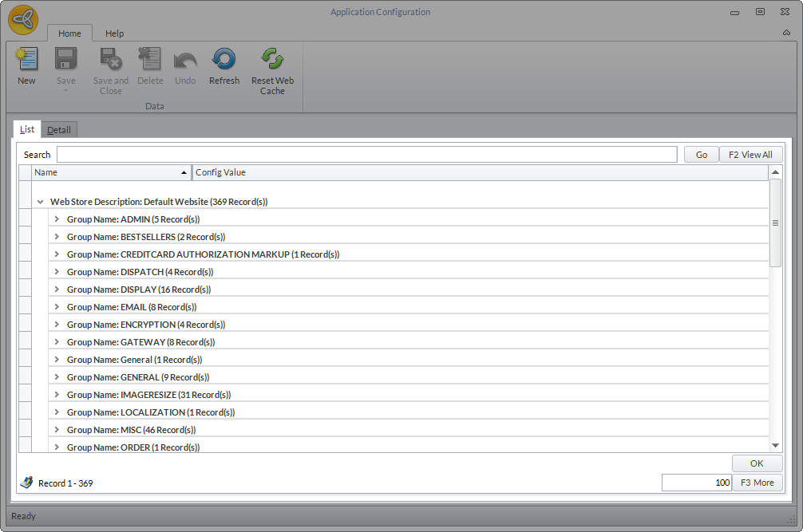Open the Help ribbon tab

point(114,33)
